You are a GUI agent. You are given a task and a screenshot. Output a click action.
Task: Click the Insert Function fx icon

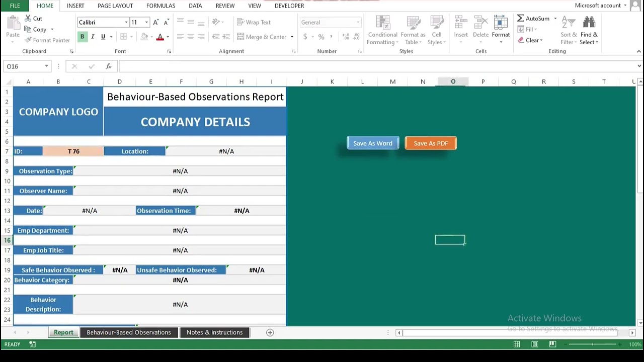(x=109, y=66)
